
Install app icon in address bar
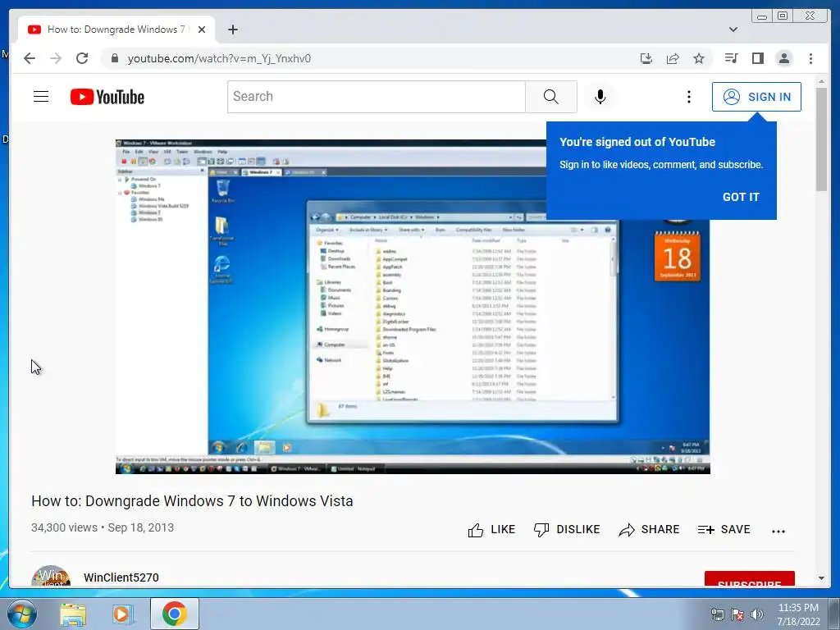click(646, 58)
